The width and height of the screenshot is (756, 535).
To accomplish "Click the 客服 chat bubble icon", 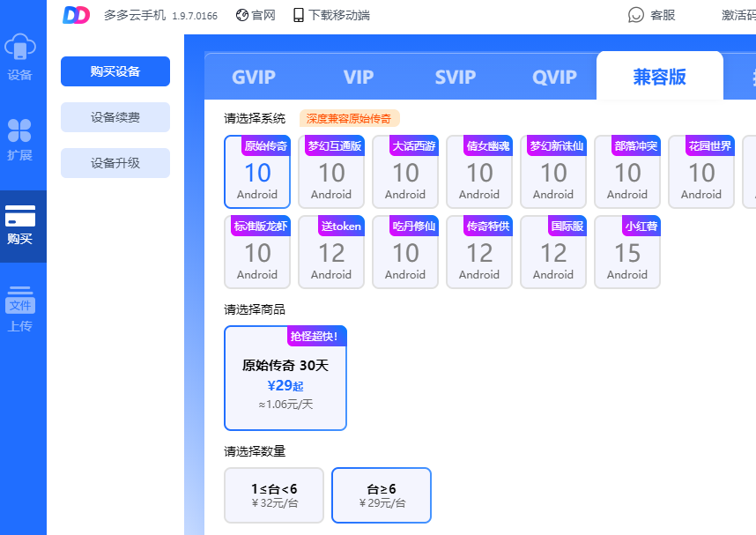I will [636, 16].
